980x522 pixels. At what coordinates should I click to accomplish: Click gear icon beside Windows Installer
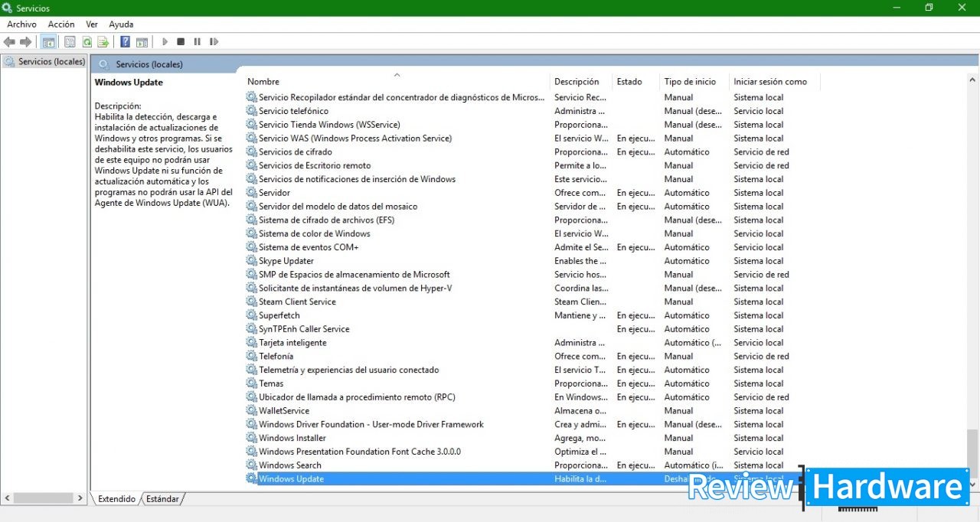(x=252, y=438)
